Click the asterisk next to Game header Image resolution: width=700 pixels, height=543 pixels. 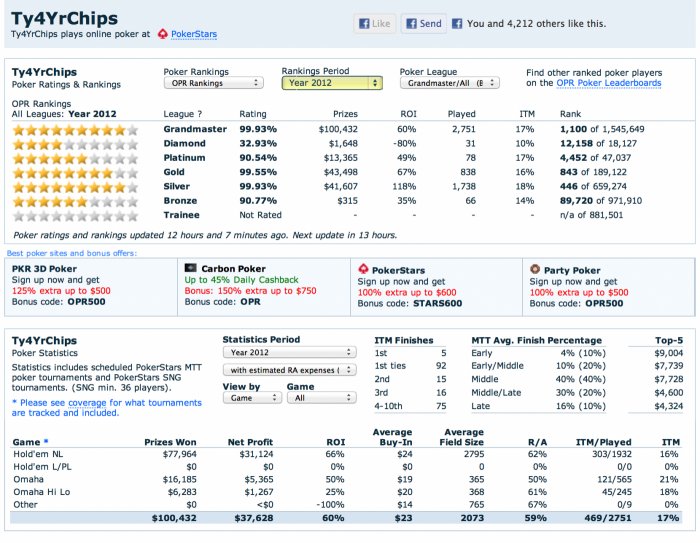(46, 441)
